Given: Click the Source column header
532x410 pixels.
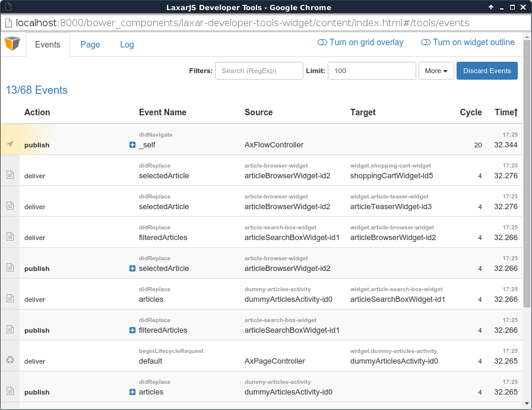Looking at the screenshot, I should 258,112.
